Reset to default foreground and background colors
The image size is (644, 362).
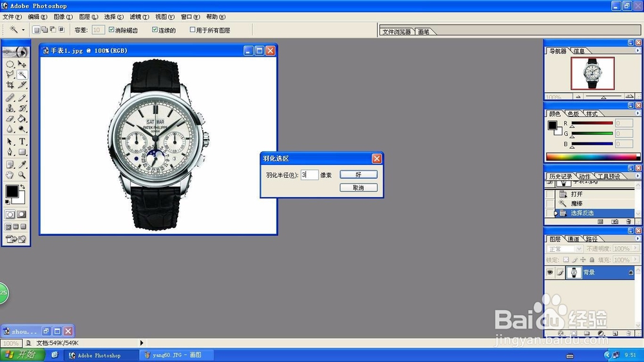coord(7,202)
